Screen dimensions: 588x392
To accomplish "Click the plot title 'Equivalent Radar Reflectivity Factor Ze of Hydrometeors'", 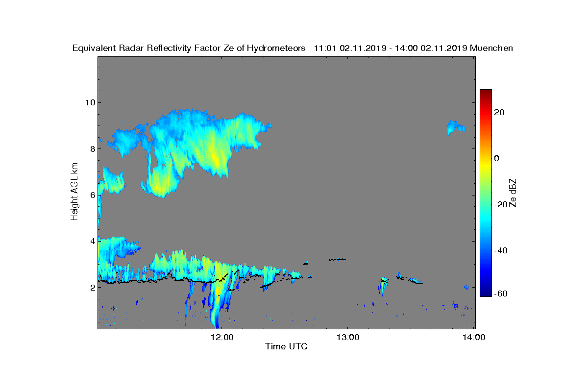I will [x=189, y=48].
